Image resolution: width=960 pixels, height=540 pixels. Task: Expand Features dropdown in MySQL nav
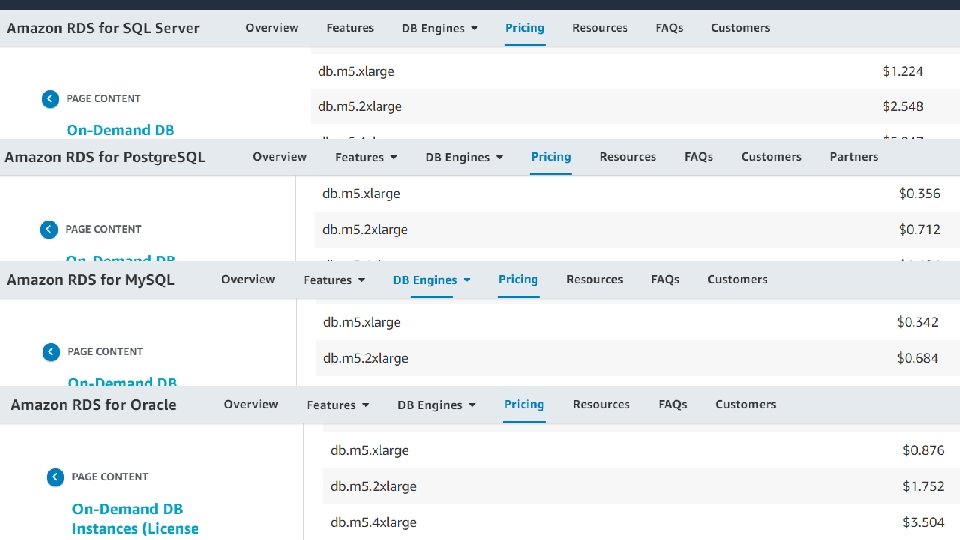click(x=334, y=280)
